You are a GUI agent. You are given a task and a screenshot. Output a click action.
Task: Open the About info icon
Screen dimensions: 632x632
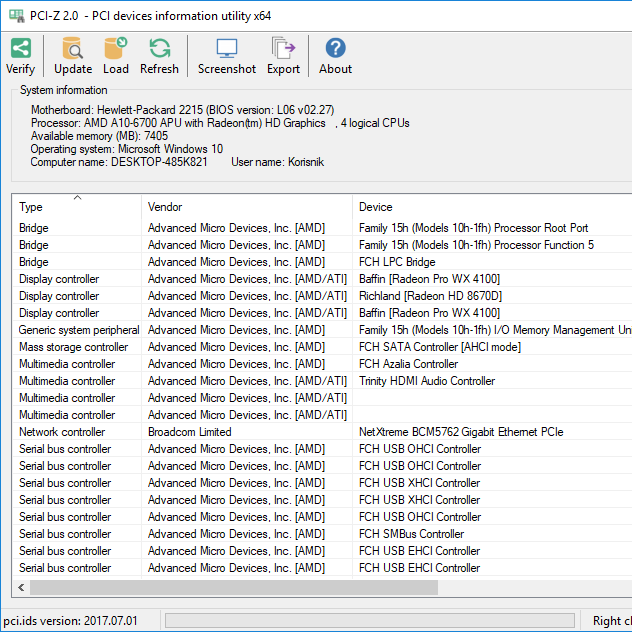tap(335, 48)
